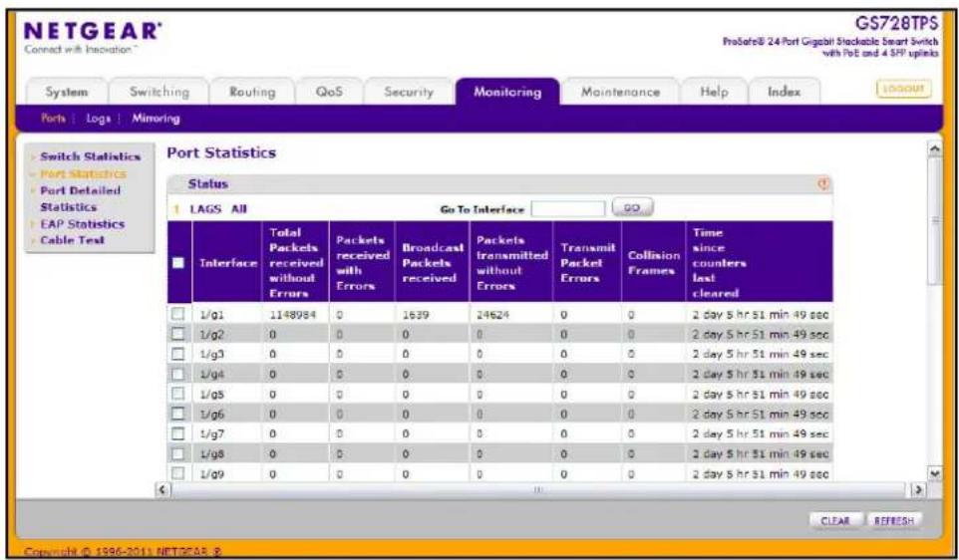The image size is (959, 560).
Task: Click the Interface column header
Action: pos(227,263)
